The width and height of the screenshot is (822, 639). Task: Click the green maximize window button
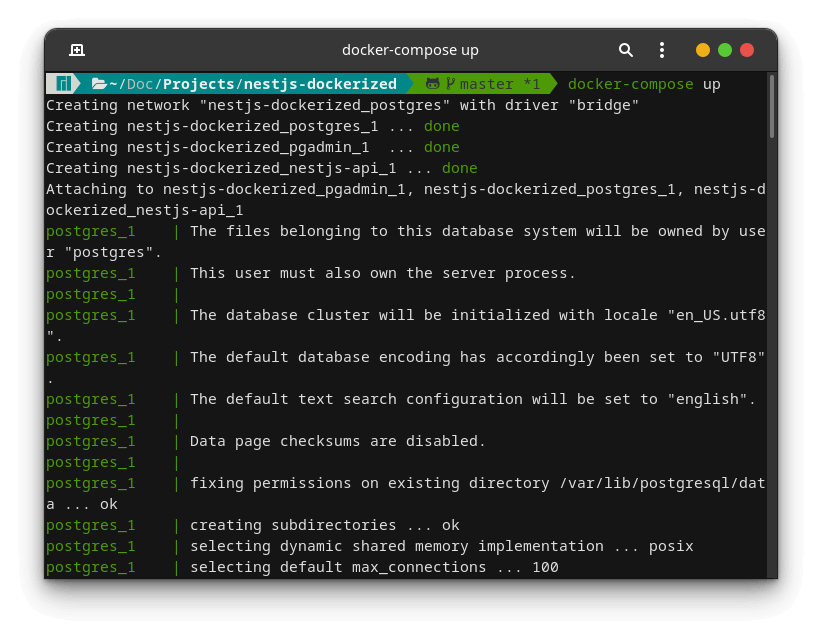(724, 50)
